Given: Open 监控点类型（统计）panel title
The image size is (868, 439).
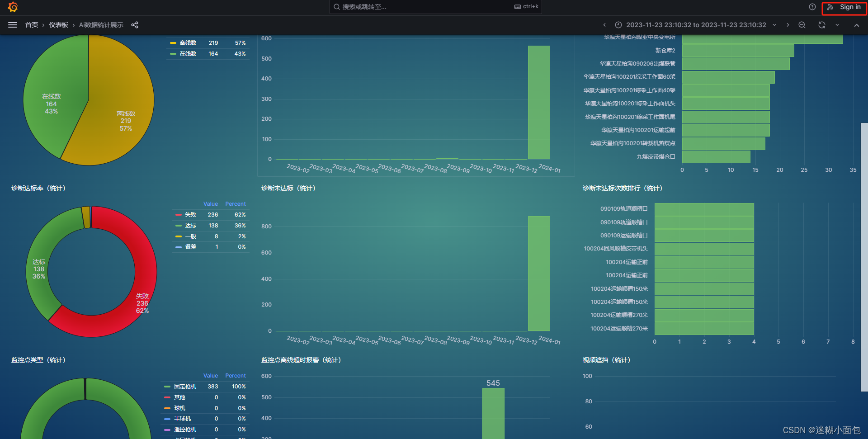Looking at the screenshot, I should (x=38, y=360).
